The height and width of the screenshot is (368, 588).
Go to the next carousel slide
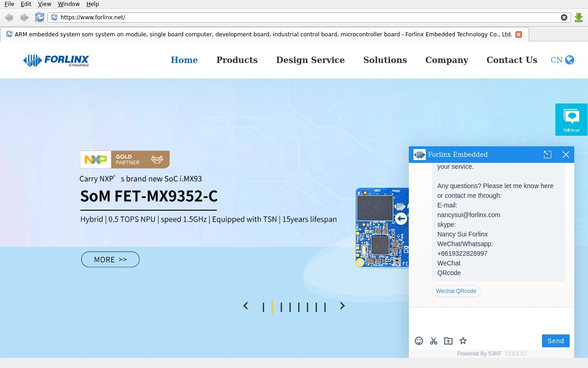tap(342, 306)
